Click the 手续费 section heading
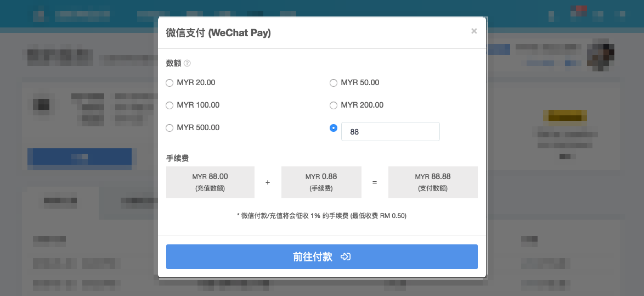This screenshot has height=296, width=644. point(177,158)
